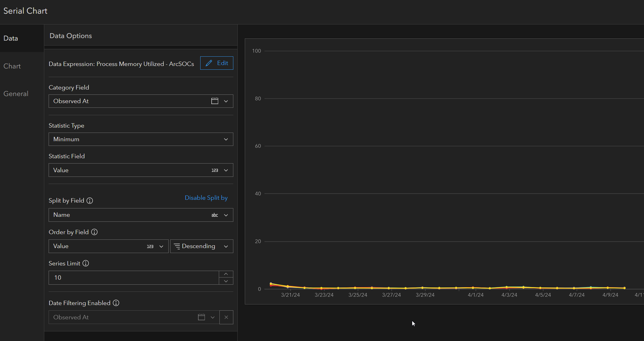The width and height of the screenshot is (644, 341).
Task: Click the info icon next to Order by Field
Action: tap(94, 232)
